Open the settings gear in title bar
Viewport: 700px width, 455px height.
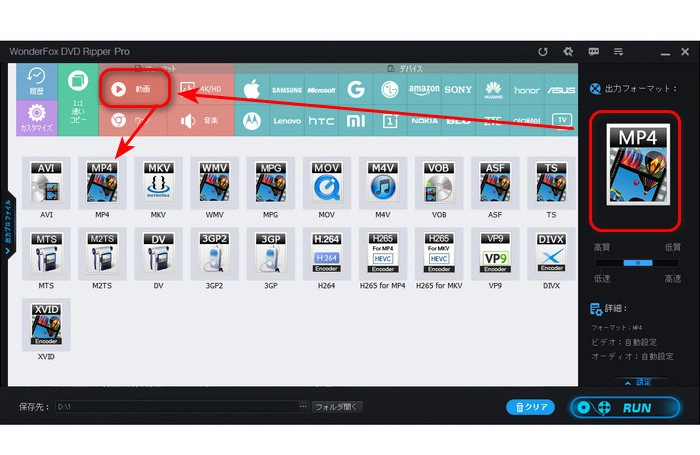[x=568, y=52]
